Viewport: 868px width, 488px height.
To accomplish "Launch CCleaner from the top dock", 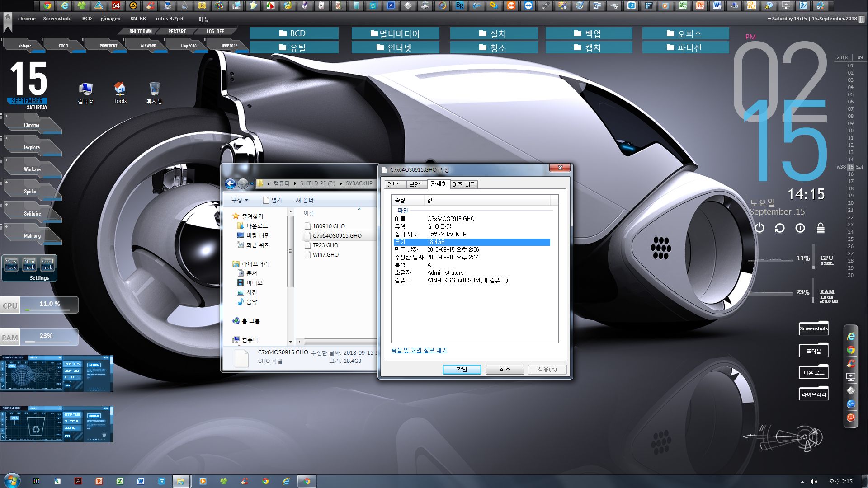I will pyautogui.click(x=151, y=5).
